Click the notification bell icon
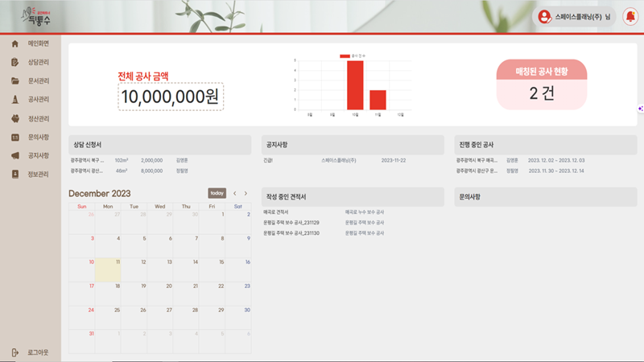The height and width of the screenshot is (362, 644). click(x=630, y=17)
